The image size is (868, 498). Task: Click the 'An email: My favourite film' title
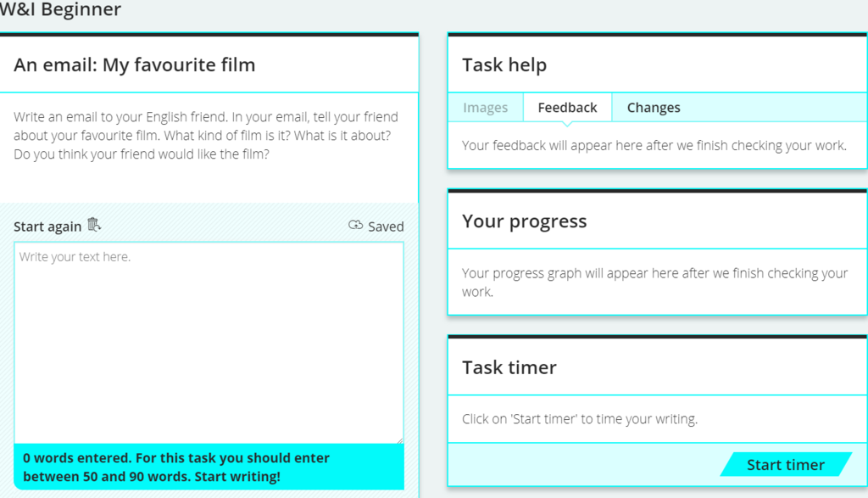[x=135, y=64]
